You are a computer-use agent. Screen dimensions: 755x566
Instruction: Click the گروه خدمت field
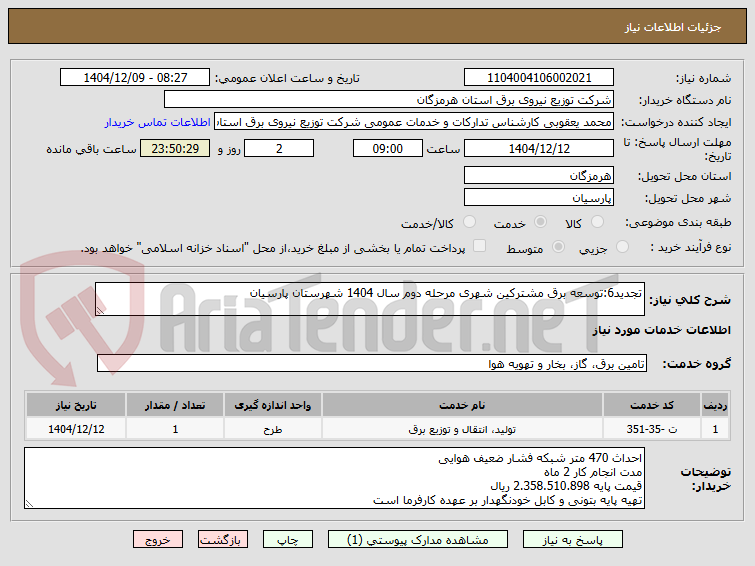[x=372, y=363]
